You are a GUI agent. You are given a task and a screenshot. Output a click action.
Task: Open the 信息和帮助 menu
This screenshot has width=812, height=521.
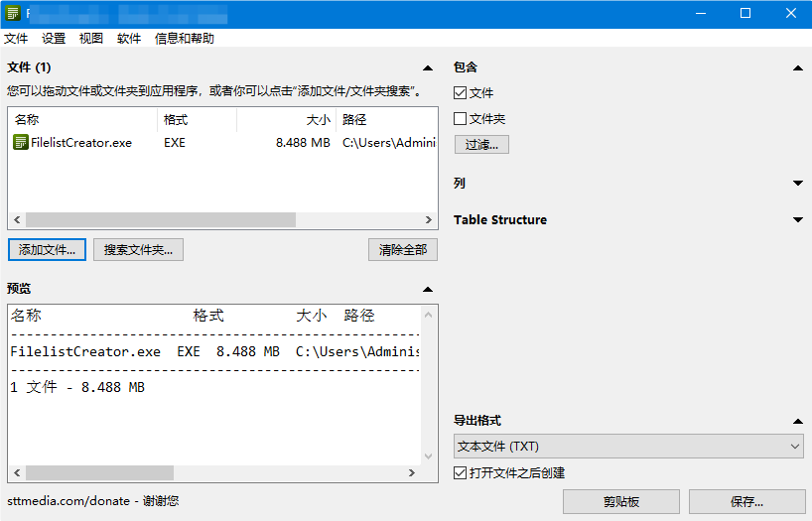pos(185,39)
